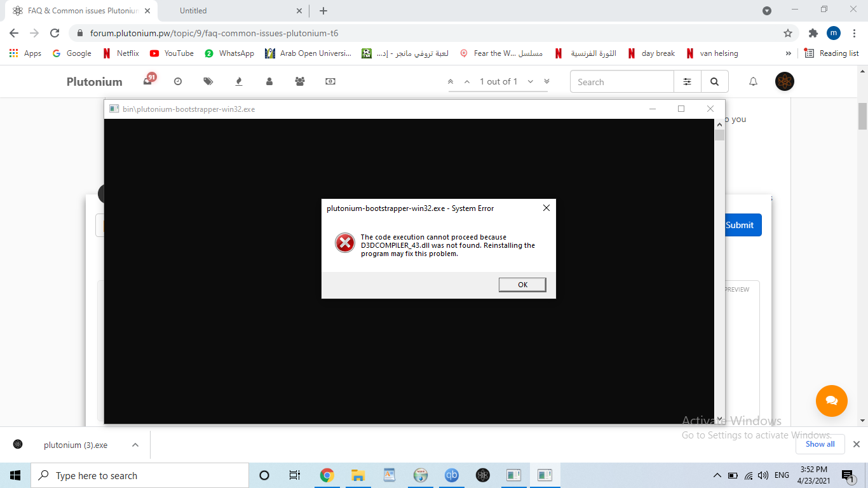Open Plutonium forum unread notifications icon
This screenshot has width=868, height=488.
pos(149,81)
